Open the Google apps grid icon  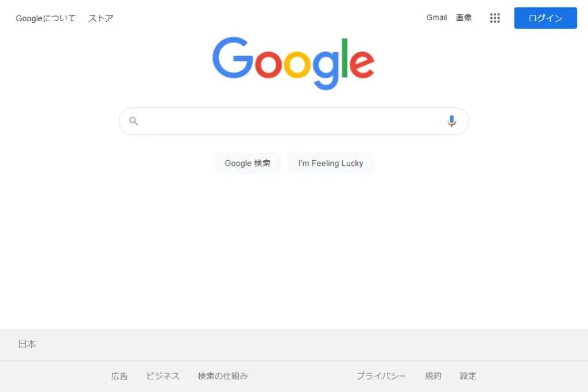click(x=494, y=18)
